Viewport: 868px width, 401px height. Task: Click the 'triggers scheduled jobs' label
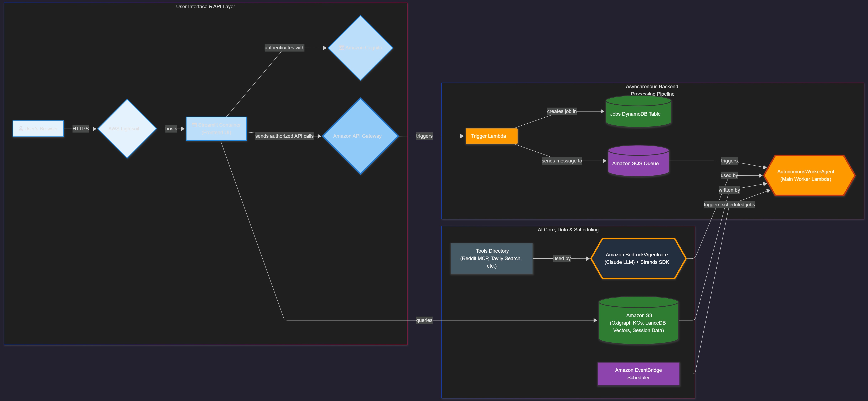pos(729,205)
